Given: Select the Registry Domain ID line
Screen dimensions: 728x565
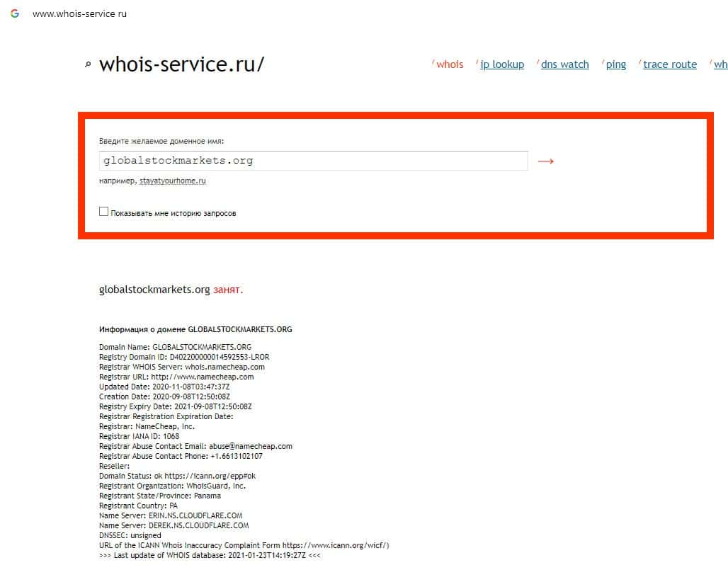Looking at the screenshot, I should (x=184, y=357).
